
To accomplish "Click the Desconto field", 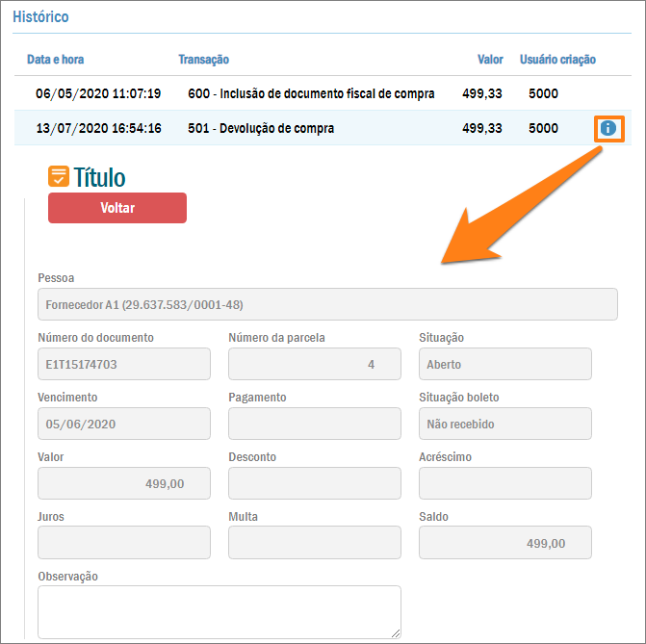I will click(x=314, y=484).
